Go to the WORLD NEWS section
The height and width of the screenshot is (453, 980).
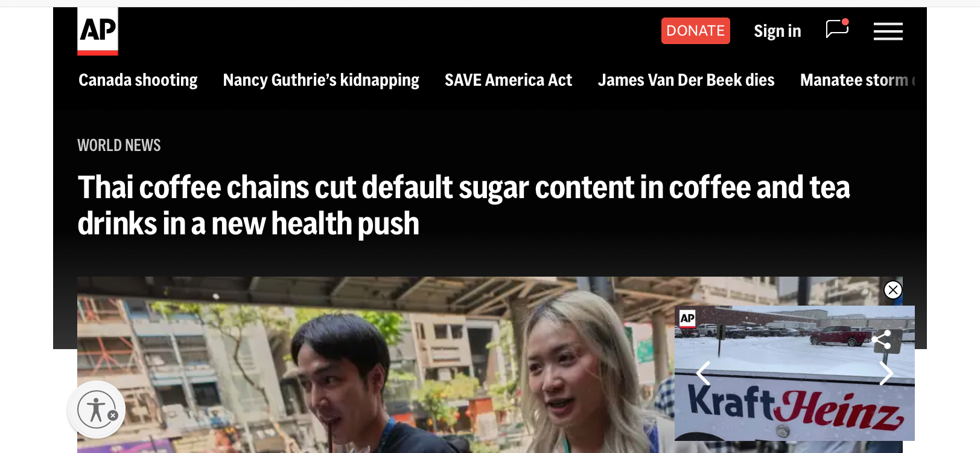pyautogui.click(x=119, y=146)
